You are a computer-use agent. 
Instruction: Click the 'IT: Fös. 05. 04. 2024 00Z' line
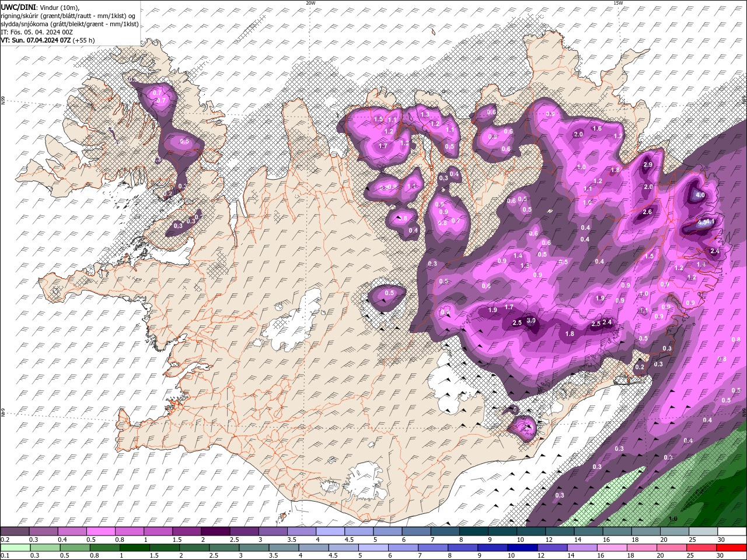click(38, 32)
